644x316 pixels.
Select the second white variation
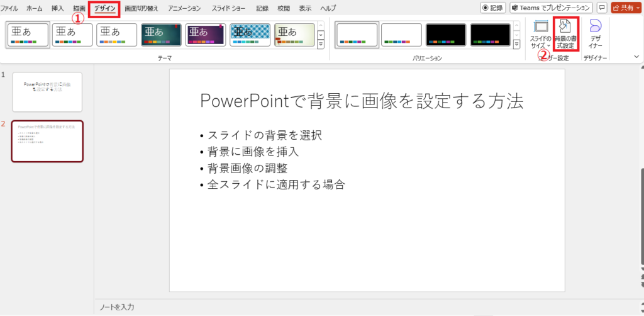click(x=401, y=35)
